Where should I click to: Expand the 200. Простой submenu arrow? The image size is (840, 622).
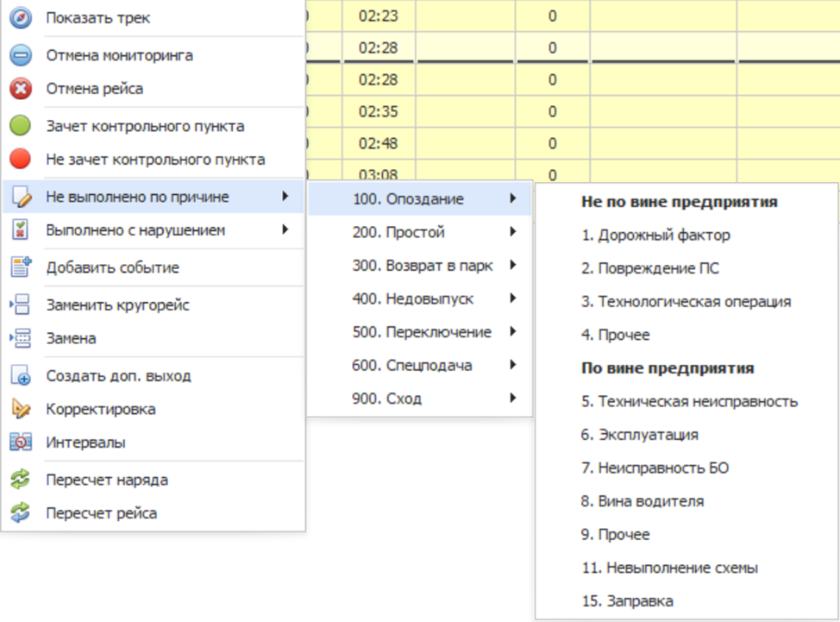pos(513,232)
